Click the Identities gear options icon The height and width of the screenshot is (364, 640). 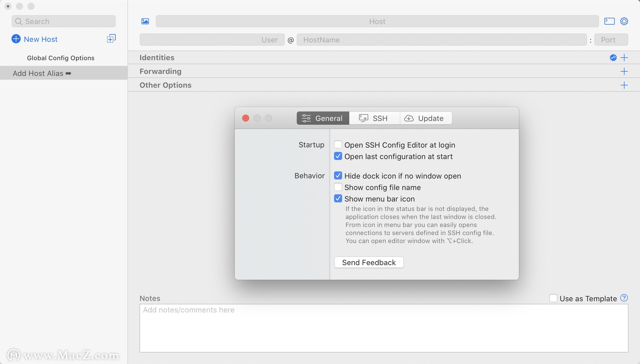613,58
